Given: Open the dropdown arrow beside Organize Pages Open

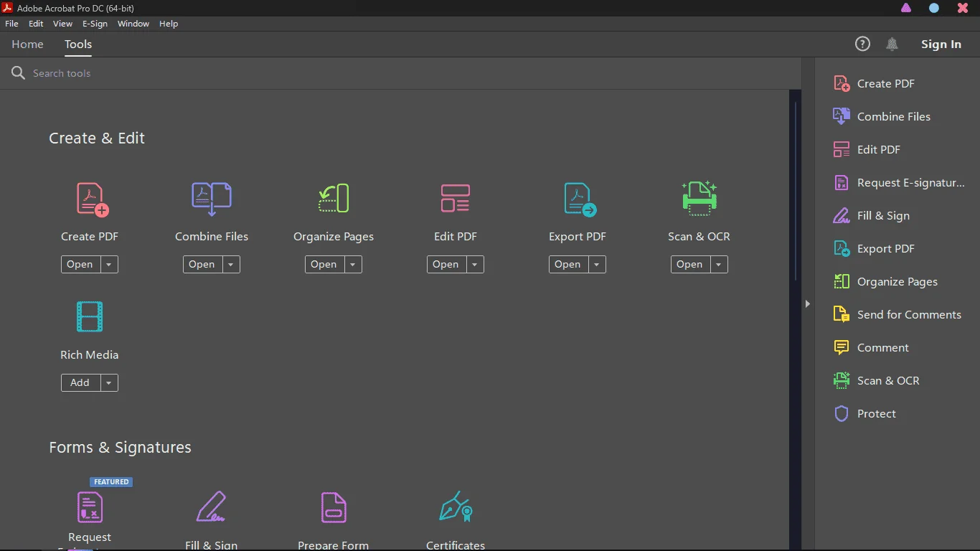Looking at the screenshot, I should 353,265.
